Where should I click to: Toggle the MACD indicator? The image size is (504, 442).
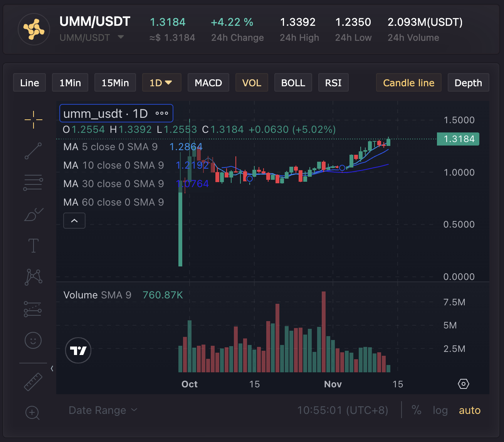[x=208, y=83]
